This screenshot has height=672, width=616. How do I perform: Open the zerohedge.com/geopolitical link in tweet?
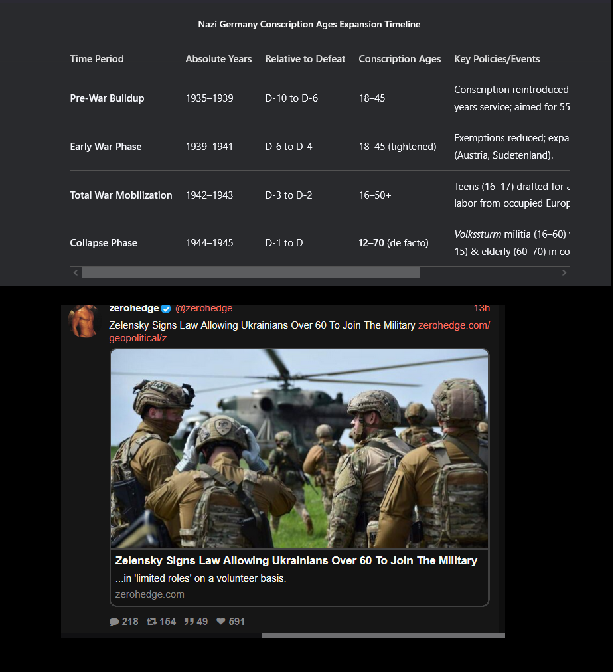(453, 325)
